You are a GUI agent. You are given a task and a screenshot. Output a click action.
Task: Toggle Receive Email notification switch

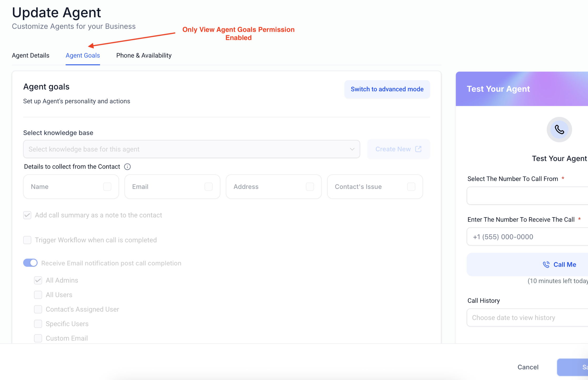click(x=30, y=263)
